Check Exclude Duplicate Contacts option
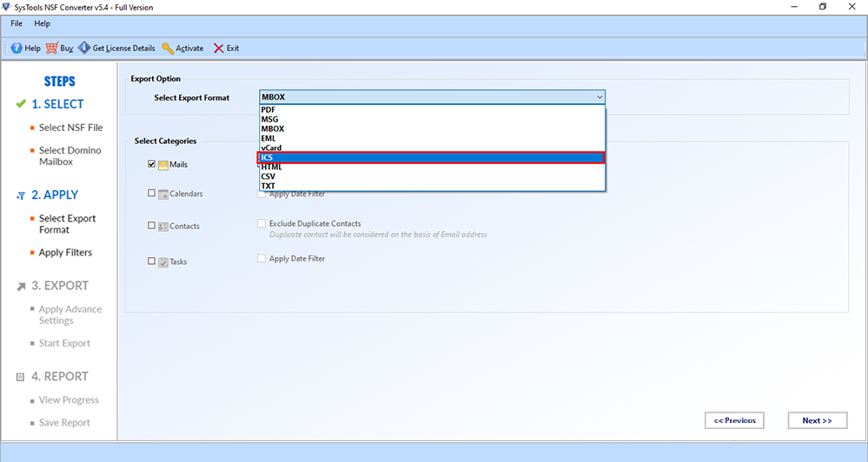Screen dimensions: 868x462 262,223
